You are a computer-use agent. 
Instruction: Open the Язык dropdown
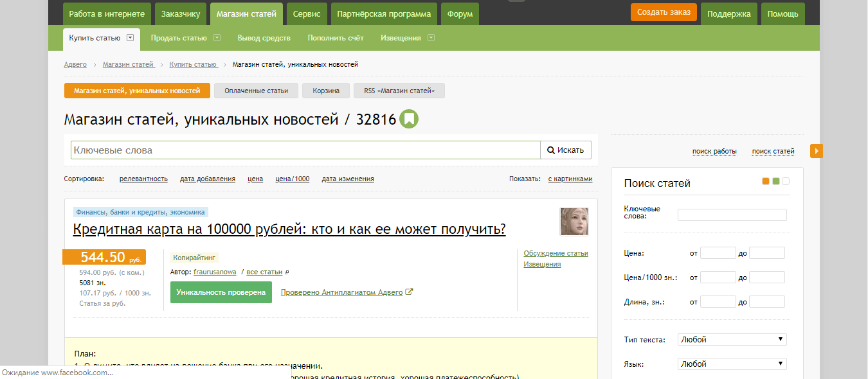pos(732,364)
